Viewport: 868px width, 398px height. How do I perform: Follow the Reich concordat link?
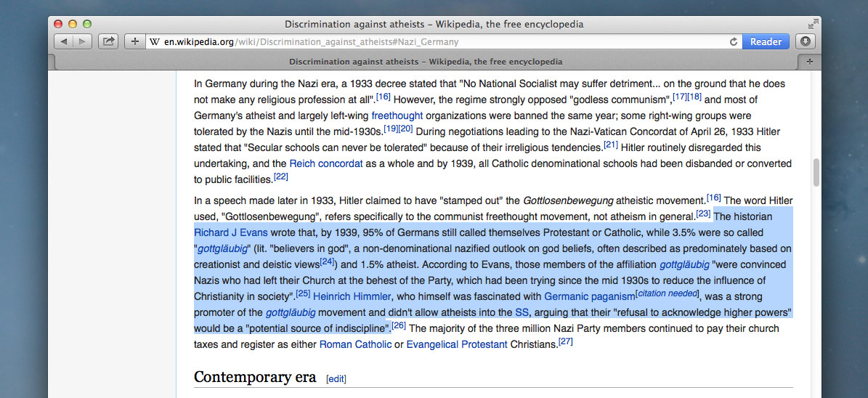tap(325, 163)
